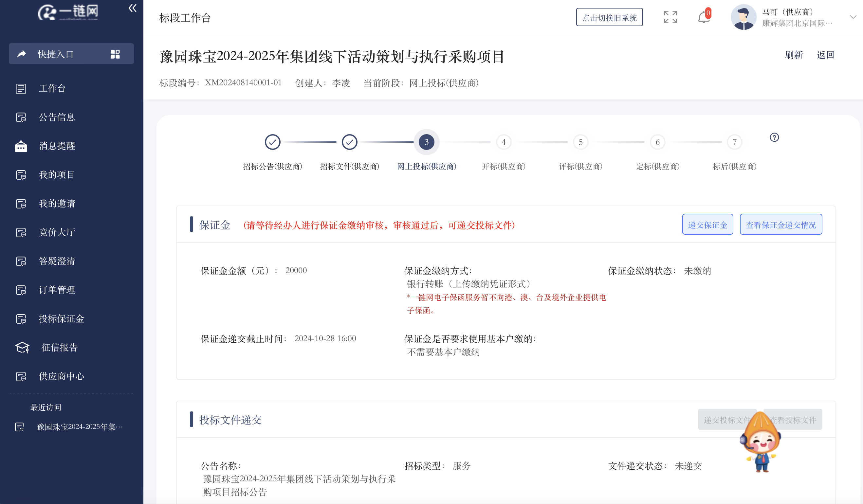Click 查看保证金递交情况 button

[x=780, y=225]
